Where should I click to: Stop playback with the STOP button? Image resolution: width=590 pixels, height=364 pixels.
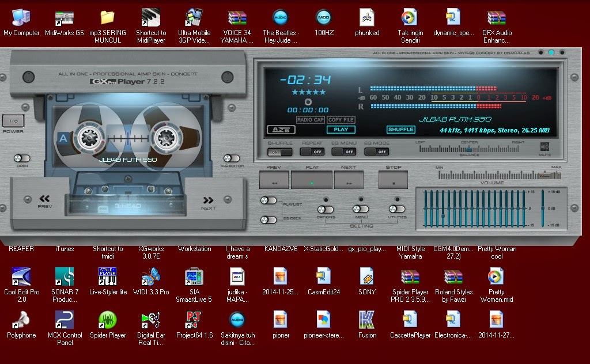pos(393,180)
